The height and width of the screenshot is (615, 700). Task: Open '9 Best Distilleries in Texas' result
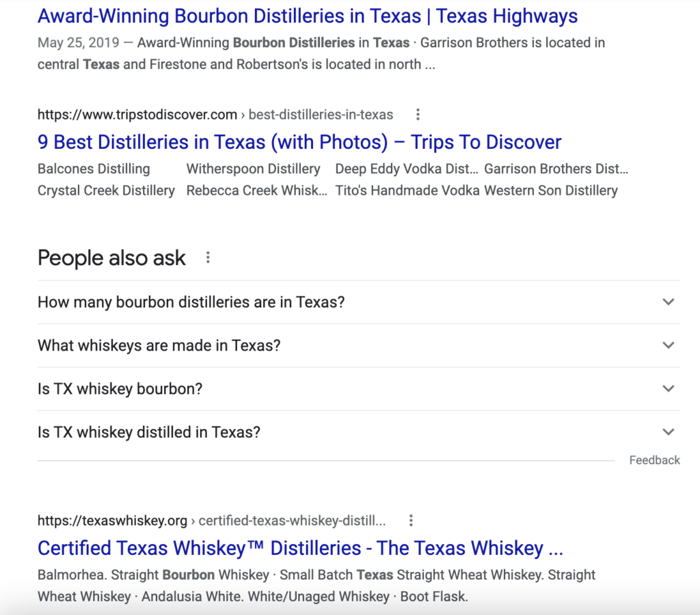[299, 142]
